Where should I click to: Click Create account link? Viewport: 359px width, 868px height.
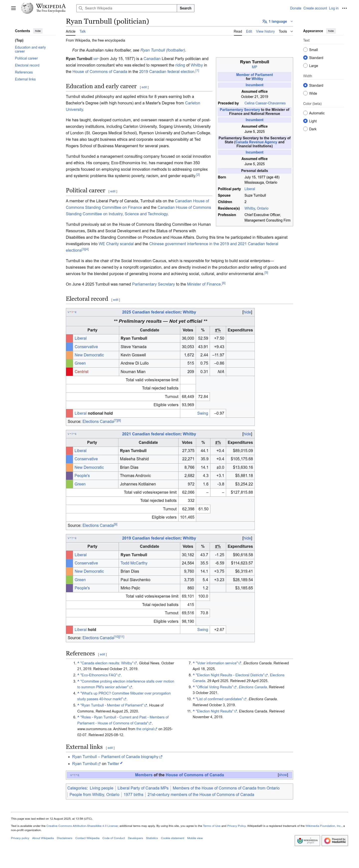pos(315,8)
